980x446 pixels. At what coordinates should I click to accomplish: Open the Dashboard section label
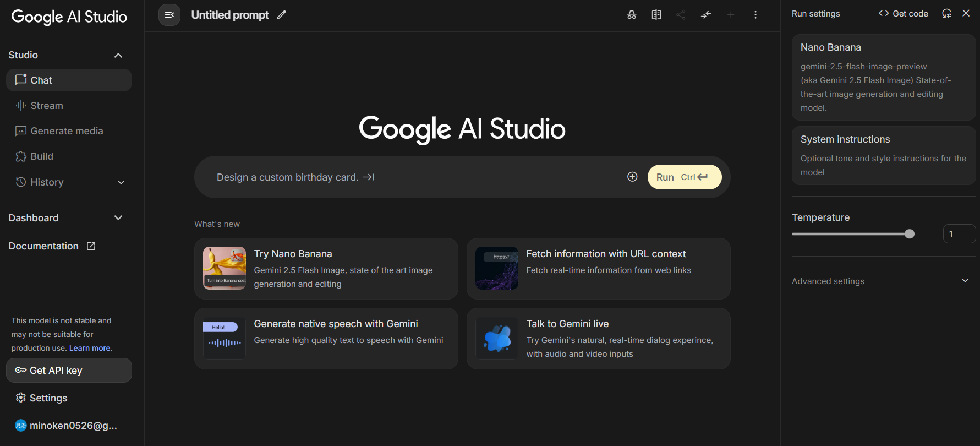tap(34, 218)
